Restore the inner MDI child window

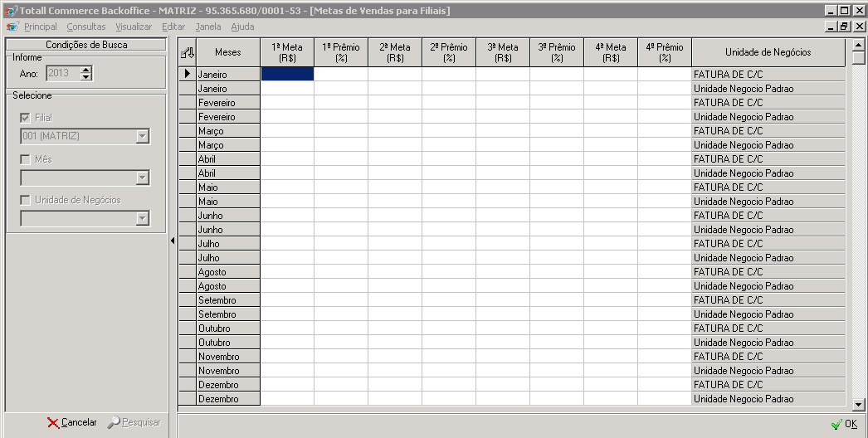844,26
